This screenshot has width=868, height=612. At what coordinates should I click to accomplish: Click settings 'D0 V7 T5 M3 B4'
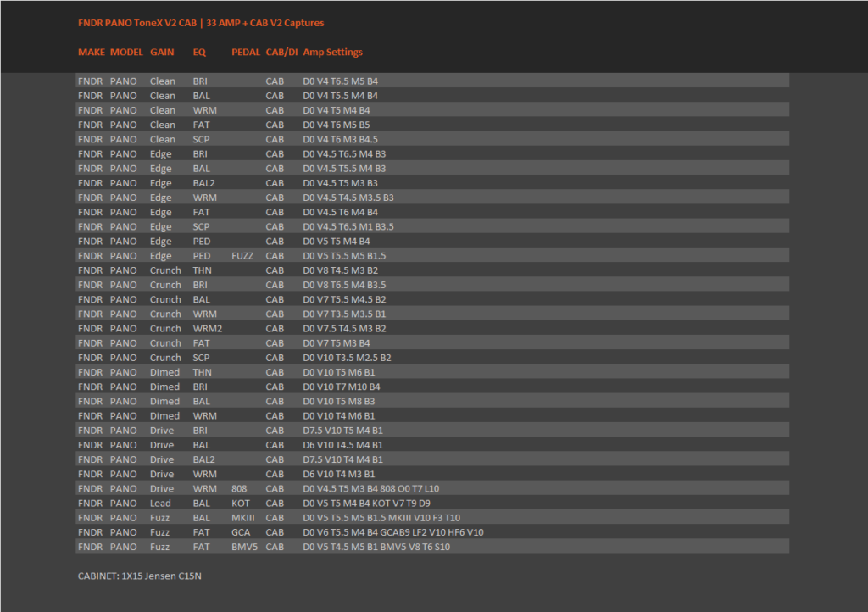336,343
